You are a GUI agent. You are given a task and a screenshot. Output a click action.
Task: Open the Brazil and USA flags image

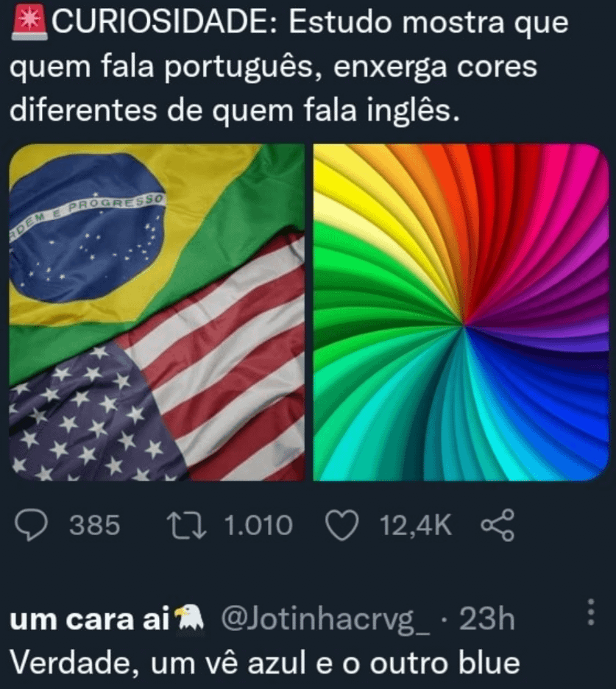(x=157, y=312)
